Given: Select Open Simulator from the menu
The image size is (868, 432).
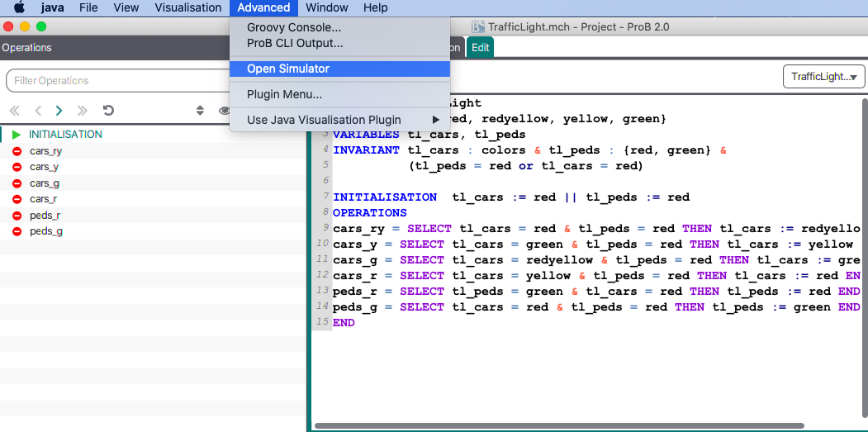Looking at the screenshot, I should tap(288, 69).
